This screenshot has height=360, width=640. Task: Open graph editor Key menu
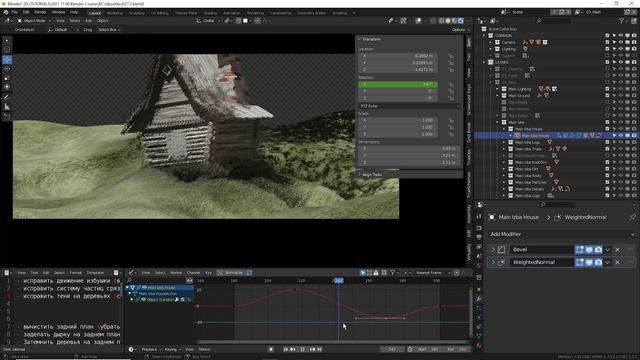coord(208,272)
